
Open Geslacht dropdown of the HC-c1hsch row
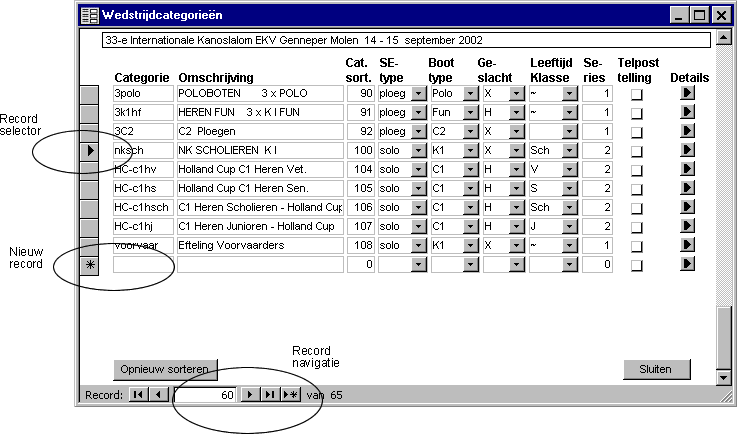point(516,207)
